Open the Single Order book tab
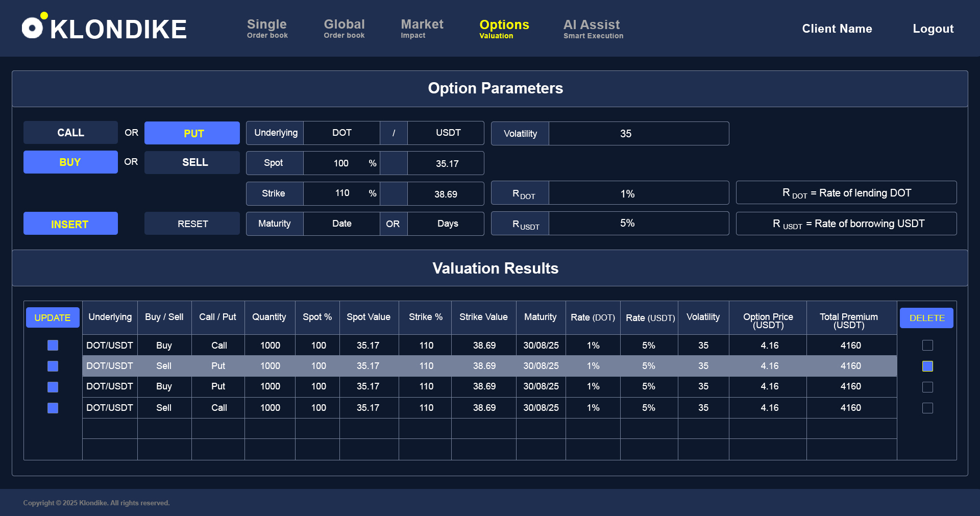The width and height of the screenshot is (980, 516). tap(267, 29)
